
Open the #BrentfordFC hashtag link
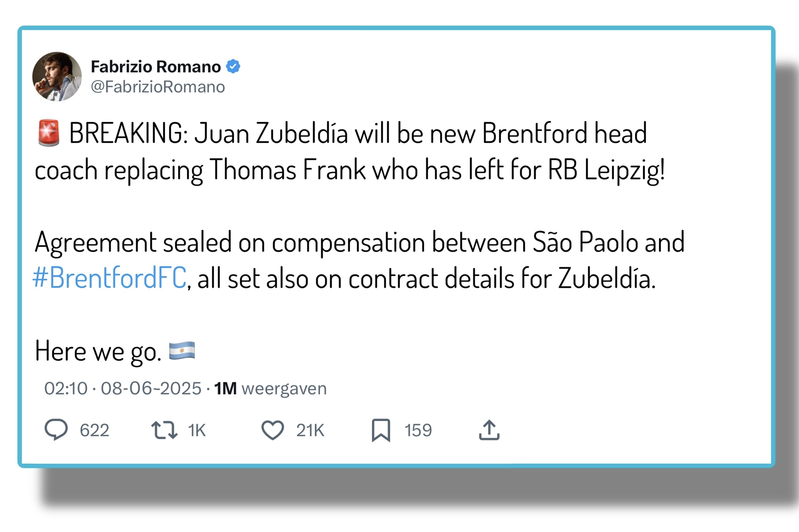point(109,278)
